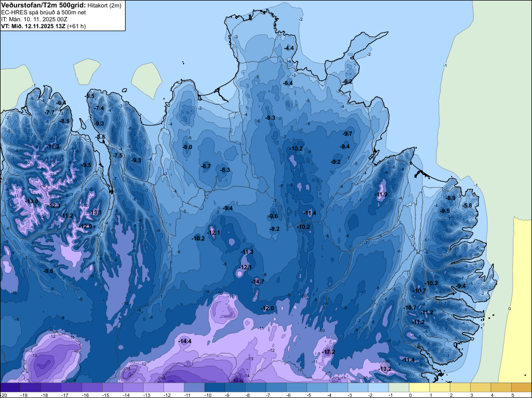The height and width of the screenshot is (398, 532).
Task: Select the light yellow legend swatch between 0 and 1
Action: [419, 387]
